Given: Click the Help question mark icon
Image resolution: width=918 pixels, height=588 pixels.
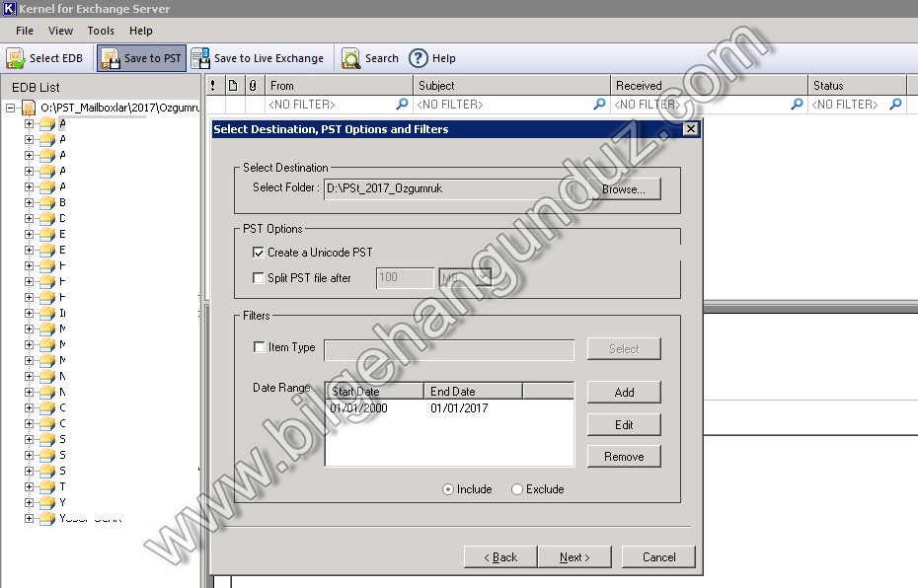Looking at the screenshot, I should [418, 58].
